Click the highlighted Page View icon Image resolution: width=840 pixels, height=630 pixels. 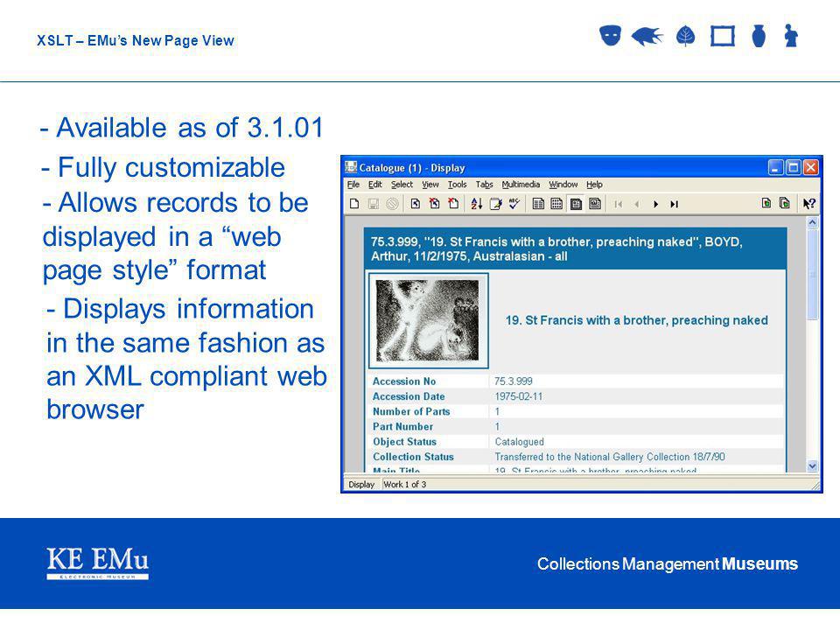[x=576, y=204]
